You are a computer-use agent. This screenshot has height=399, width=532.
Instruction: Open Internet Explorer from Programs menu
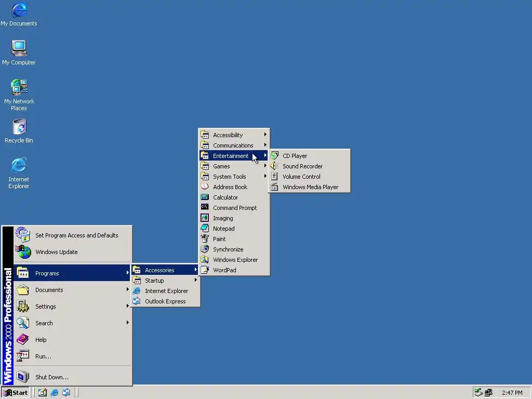click(166, 291)
